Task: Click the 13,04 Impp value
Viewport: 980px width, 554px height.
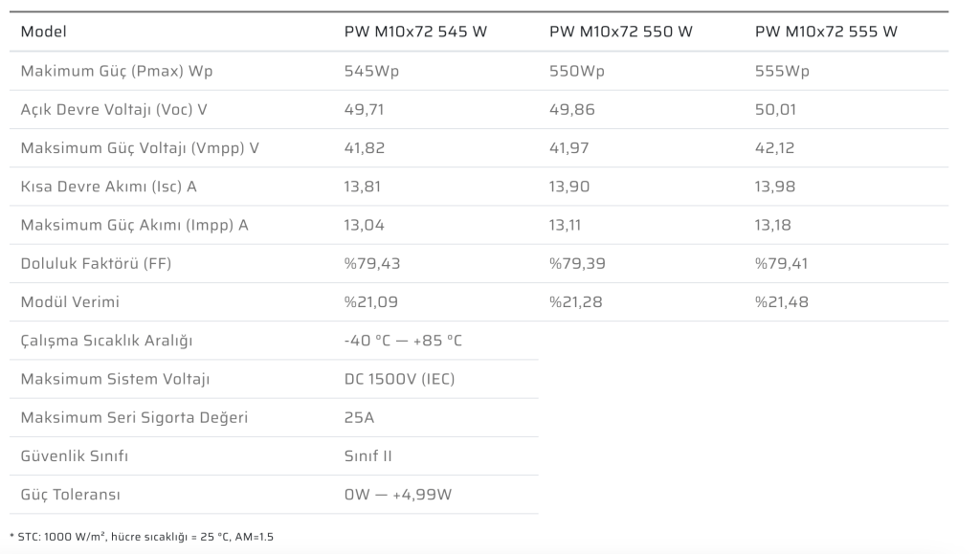Action: coord(363,225)
